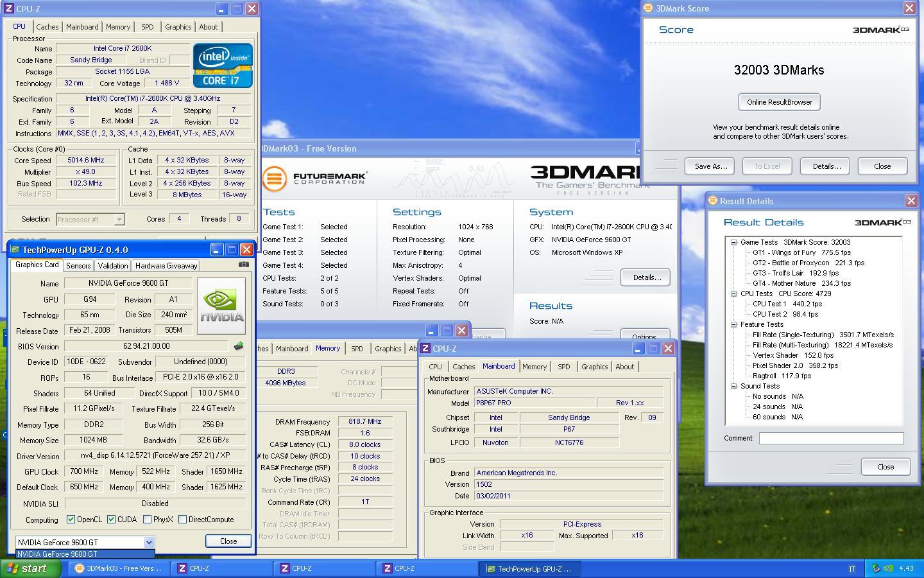The width and height of the screenshot is (924, 578).
Task: Select Ragtroll result row
Action: [782, 376]
